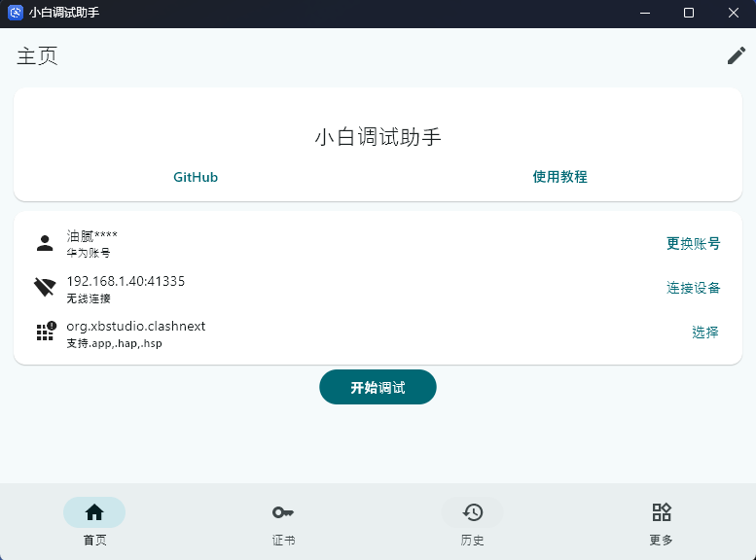Click the 主页 page heading

coord(37,56)
